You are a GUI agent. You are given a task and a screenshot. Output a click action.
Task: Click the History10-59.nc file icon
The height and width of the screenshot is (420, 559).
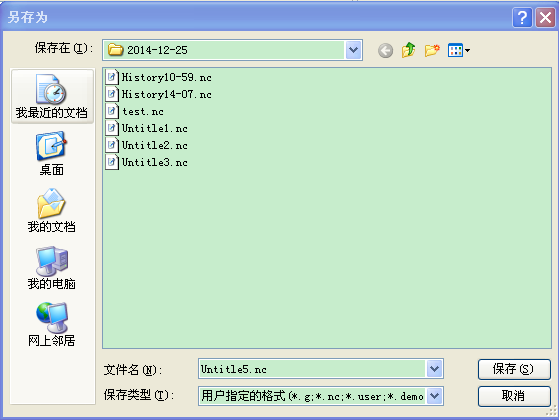point(112,77)
